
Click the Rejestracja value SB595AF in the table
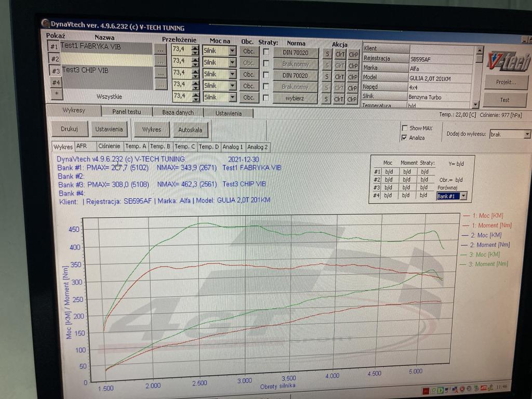coord(441,59)
